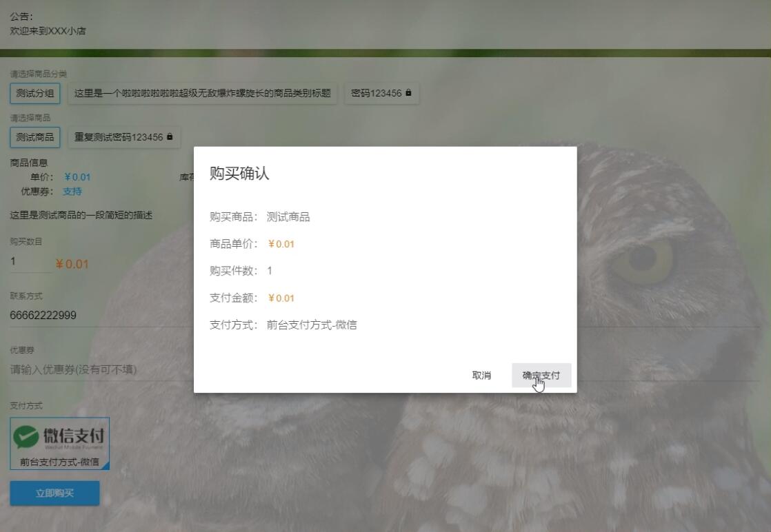Click the orange ¥0.01 total beside quantity
The width and height of the screenshot is (771, 532).
[x=72, y=264]
